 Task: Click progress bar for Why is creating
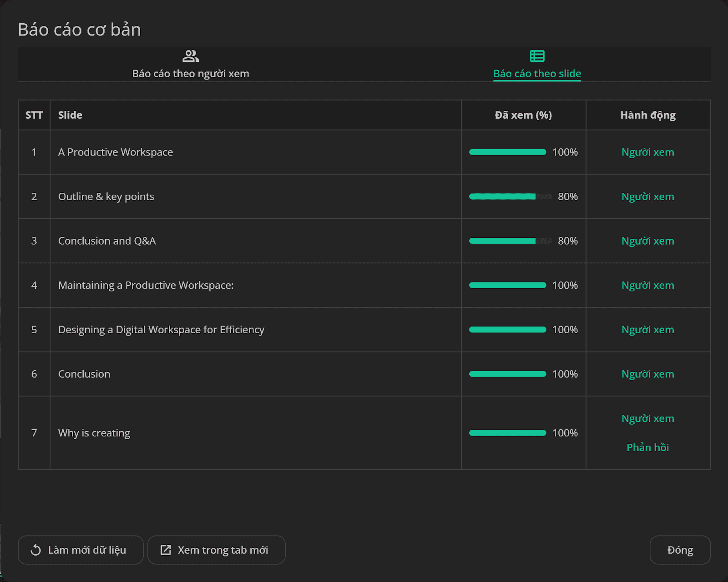[508, 433]
